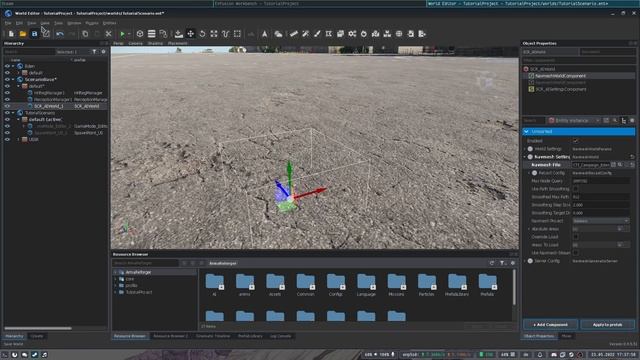640x360 pixels.
Task: Select the paint brush tool in the toolbar
Action: click(x=317, y=34)
